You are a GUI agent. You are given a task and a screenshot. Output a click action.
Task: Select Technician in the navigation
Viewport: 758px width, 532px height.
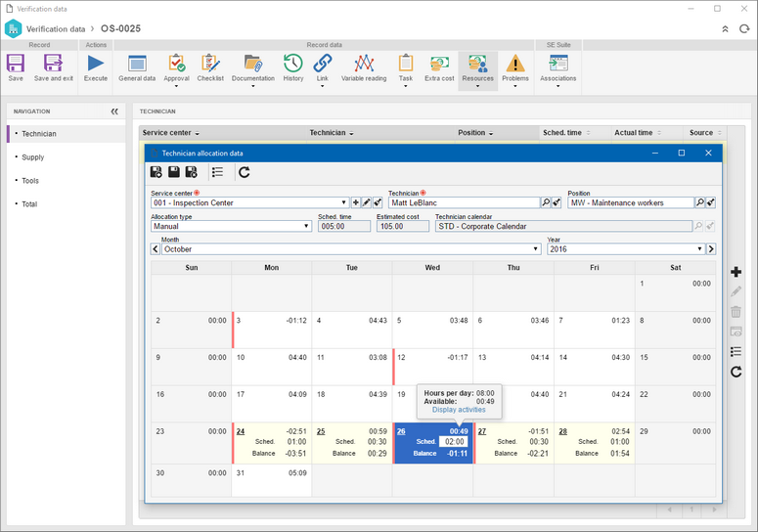66,134
